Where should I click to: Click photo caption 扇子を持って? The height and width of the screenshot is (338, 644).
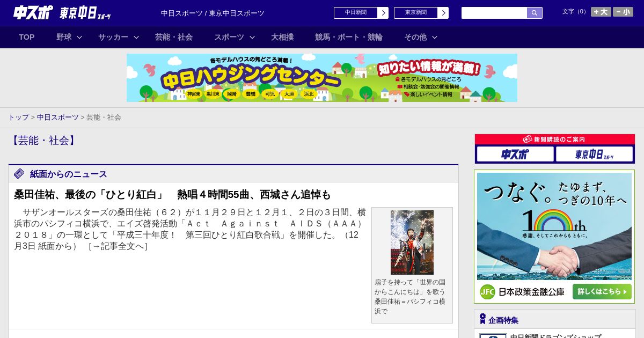coord(411,296)
